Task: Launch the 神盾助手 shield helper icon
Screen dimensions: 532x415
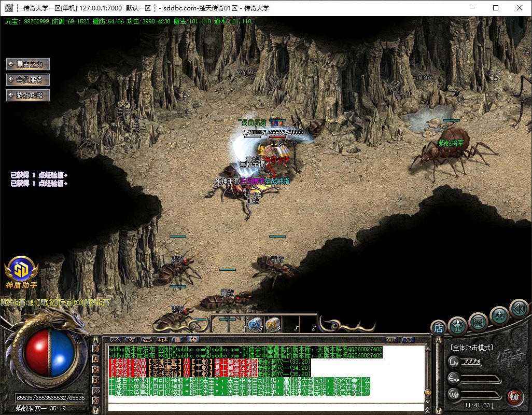Action: (x=21, y=272)
